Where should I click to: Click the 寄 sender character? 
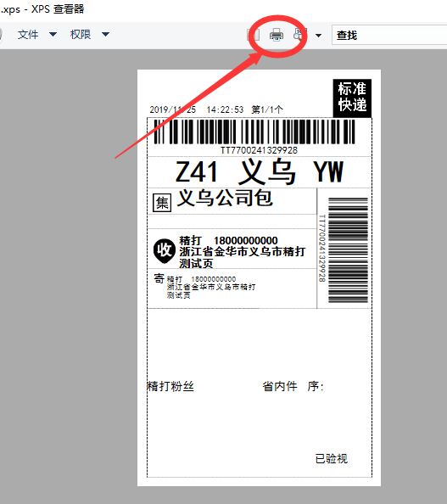pos(159,278)
